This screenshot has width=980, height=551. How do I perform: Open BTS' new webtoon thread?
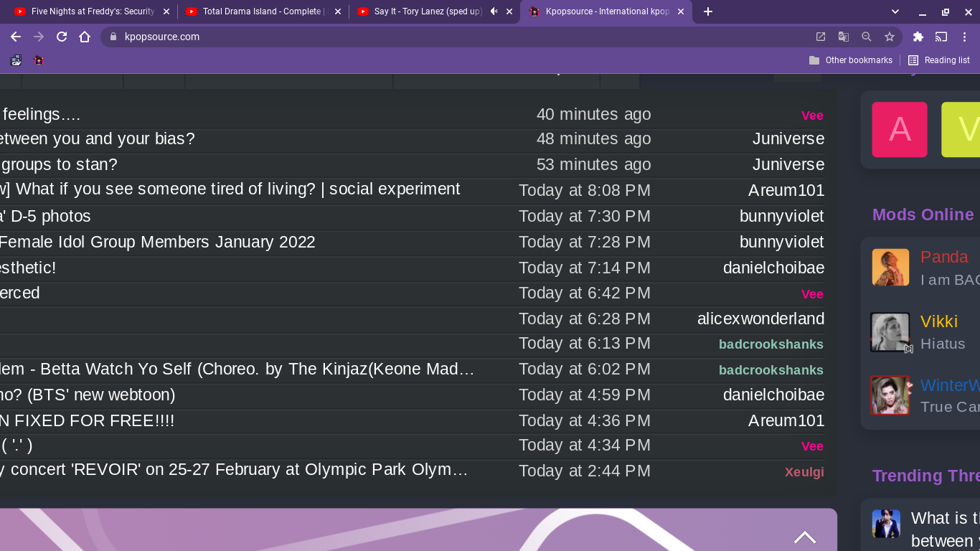click(x=88, y=395)
